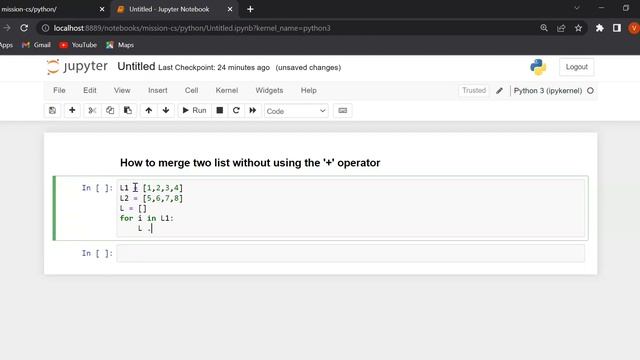The image size is (640, 360).
Task: Open the File menu
Action: pyautogui.click(x=59, y=90)
